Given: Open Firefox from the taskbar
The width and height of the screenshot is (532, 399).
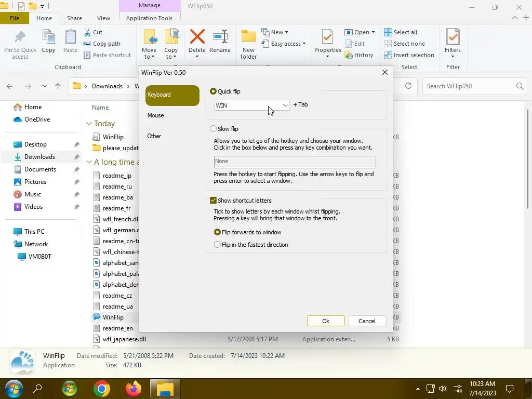Looking at the screenshot, I should pyautogui.click(x=134, y=389).
